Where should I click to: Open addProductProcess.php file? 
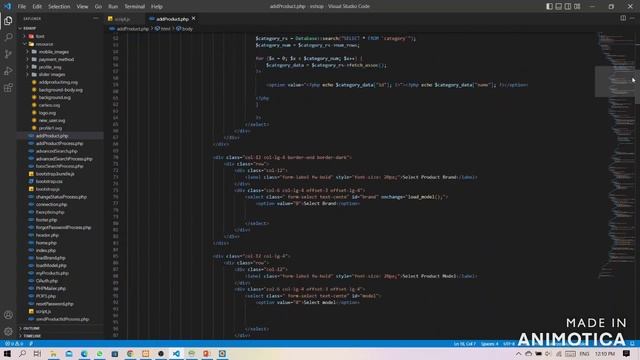coord(60,143)
